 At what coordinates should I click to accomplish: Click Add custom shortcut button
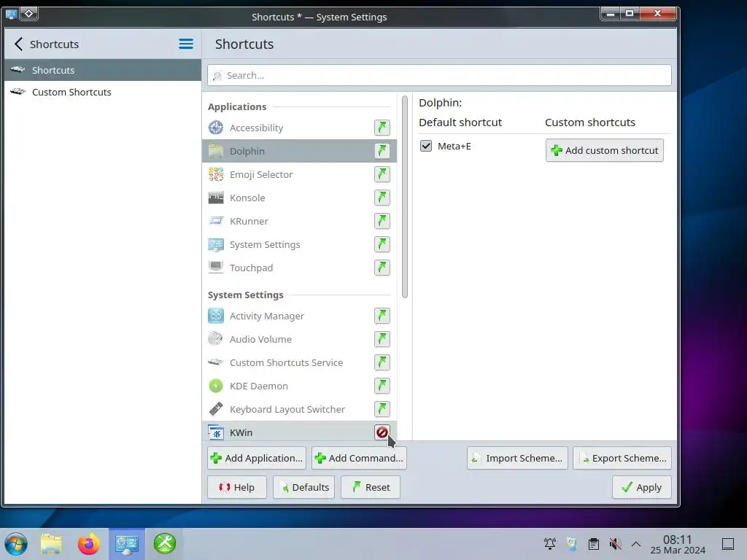(605, 150)
